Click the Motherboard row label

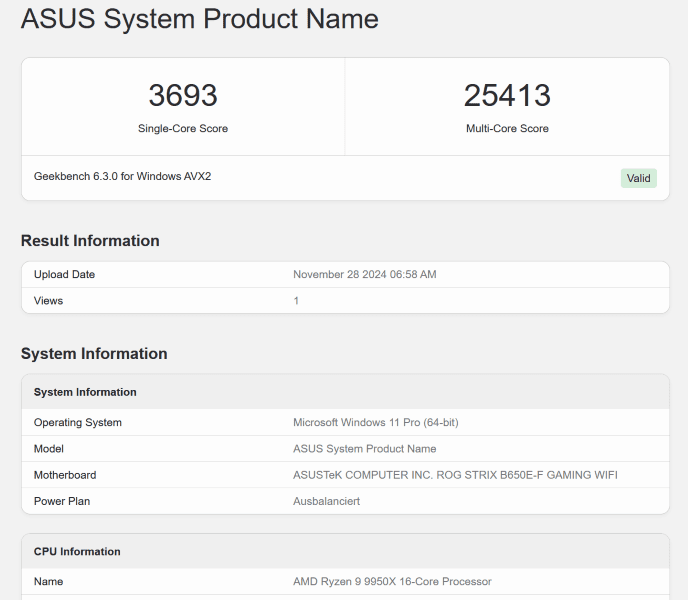click(65, 475)
